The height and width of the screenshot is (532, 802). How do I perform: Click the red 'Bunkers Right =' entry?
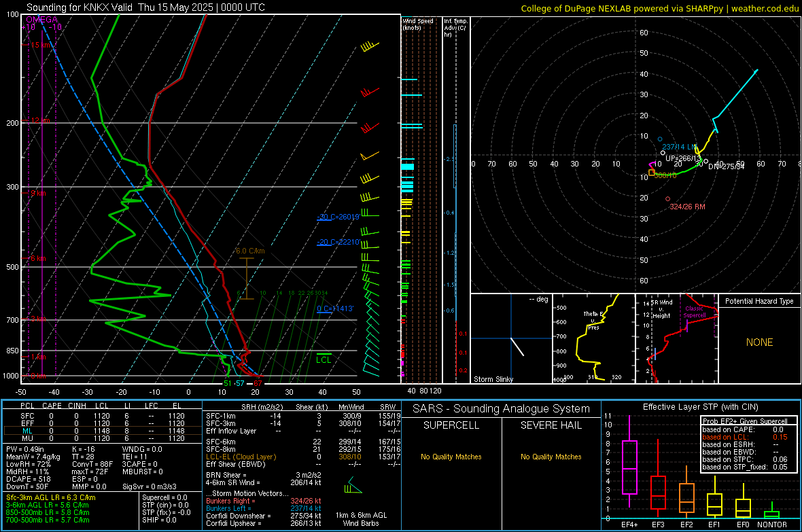coord(264,501)
